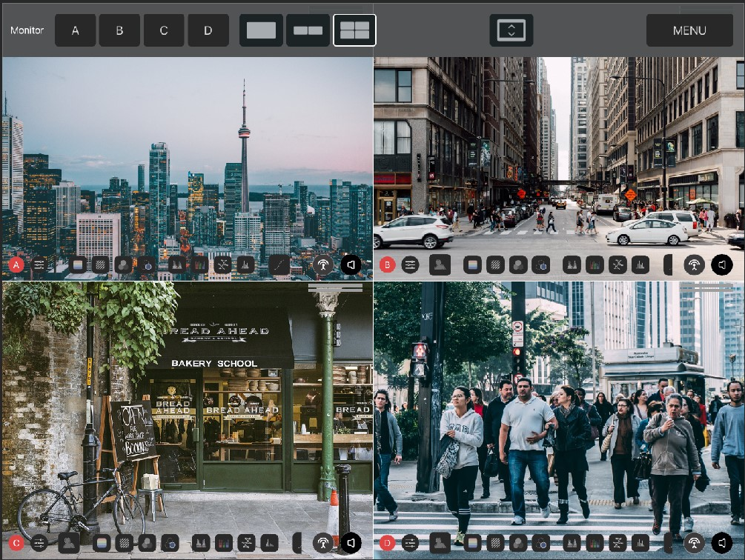
Task: Enable zebra stripes on camera A
Action: (x=101, y=264)
